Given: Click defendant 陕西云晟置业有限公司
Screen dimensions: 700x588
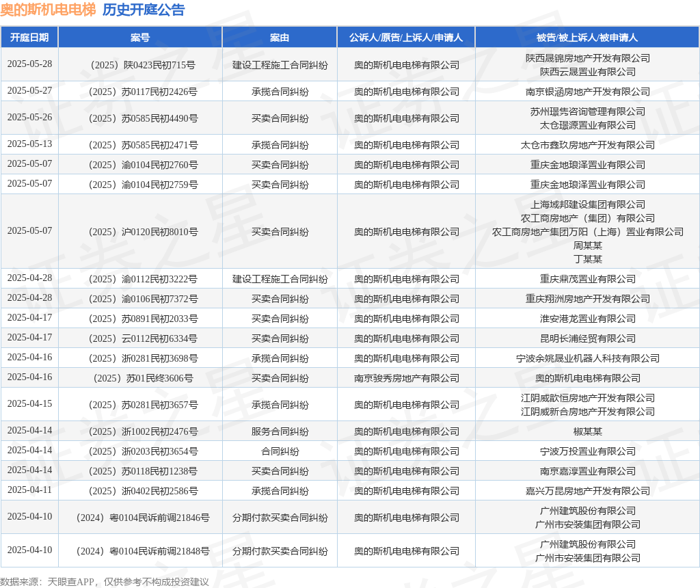Looking at the screenshot, I should (587, 72).
